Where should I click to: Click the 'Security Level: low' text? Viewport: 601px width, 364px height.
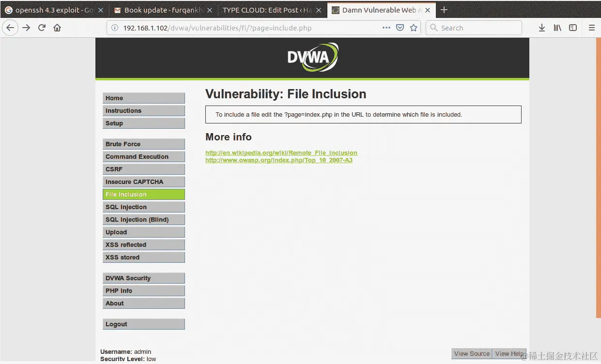pos(128,359)
